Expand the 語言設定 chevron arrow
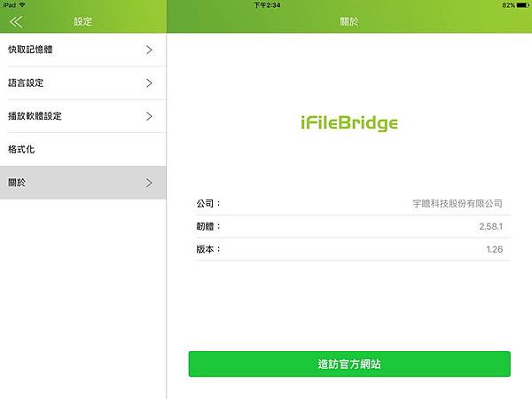The width and height of the screenshot is (532, 399). pyautogui.click(x=149, y=83)
